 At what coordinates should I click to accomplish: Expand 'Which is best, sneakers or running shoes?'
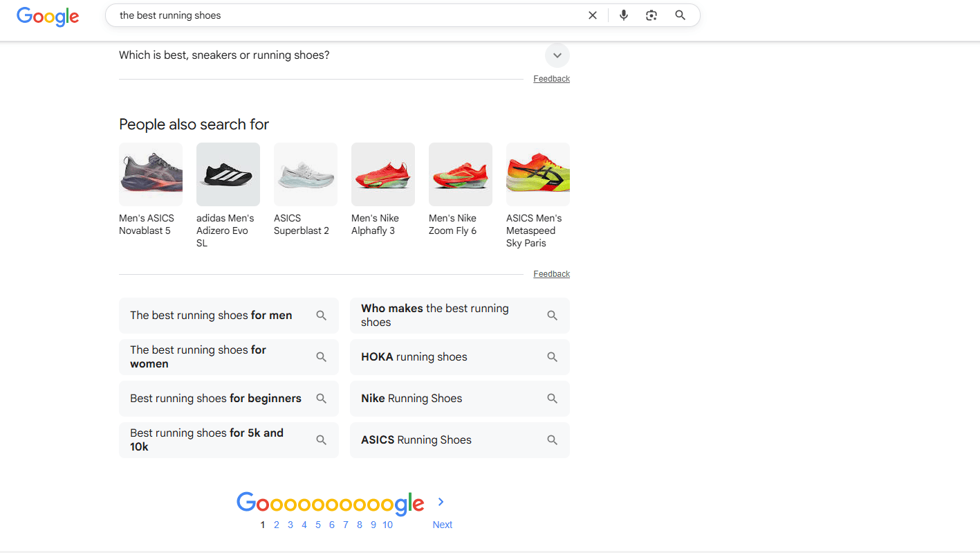[x=344, y=55]
